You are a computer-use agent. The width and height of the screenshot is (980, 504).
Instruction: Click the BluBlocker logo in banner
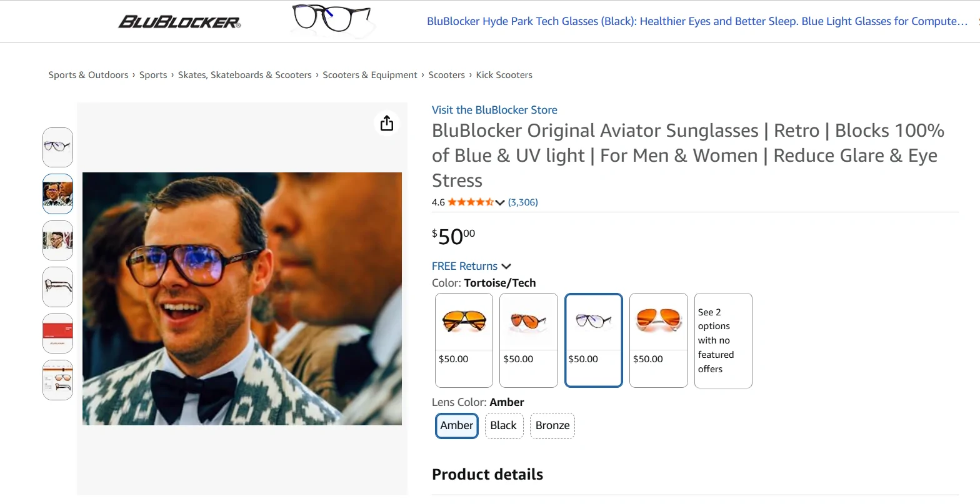pyautogui.click(x=179, y=22)
